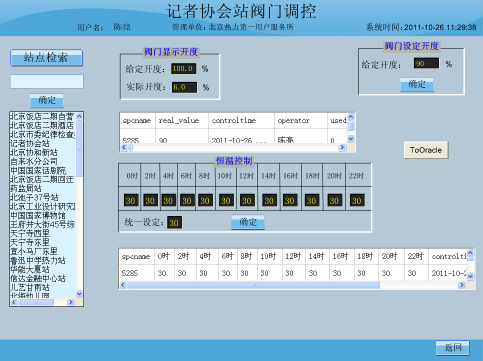Select 天宁寺西里 in the station list

(43, 233)
